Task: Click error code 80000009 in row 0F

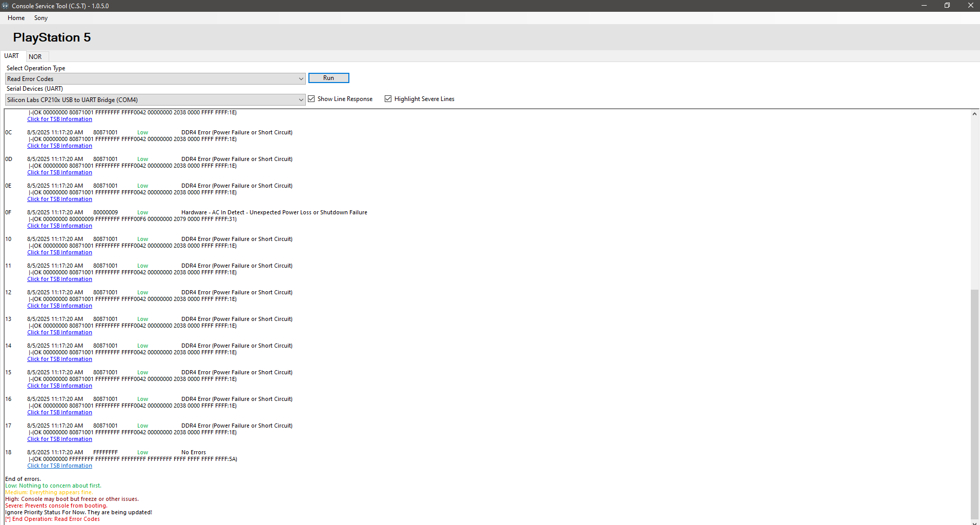Action: coord(106,213)
